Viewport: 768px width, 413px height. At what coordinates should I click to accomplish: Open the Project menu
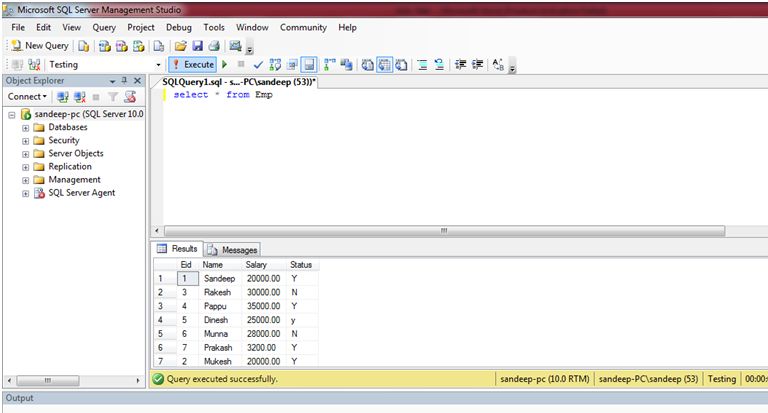tap(141, 27)
